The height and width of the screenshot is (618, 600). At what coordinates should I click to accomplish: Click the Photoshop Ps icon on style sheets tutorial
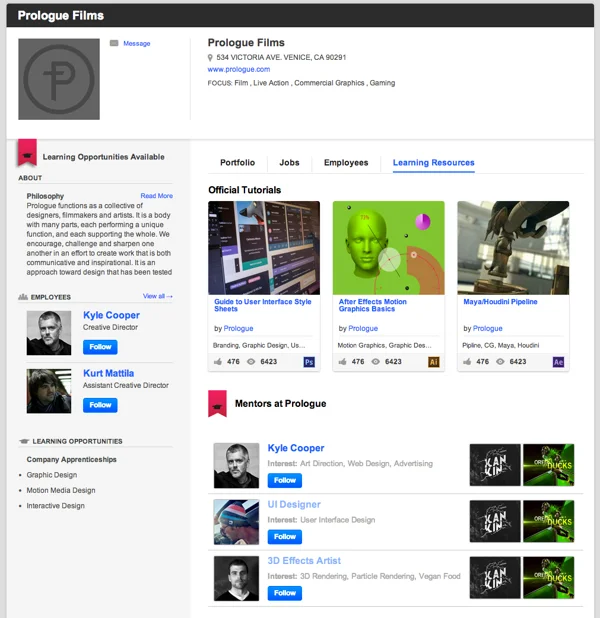309,362
